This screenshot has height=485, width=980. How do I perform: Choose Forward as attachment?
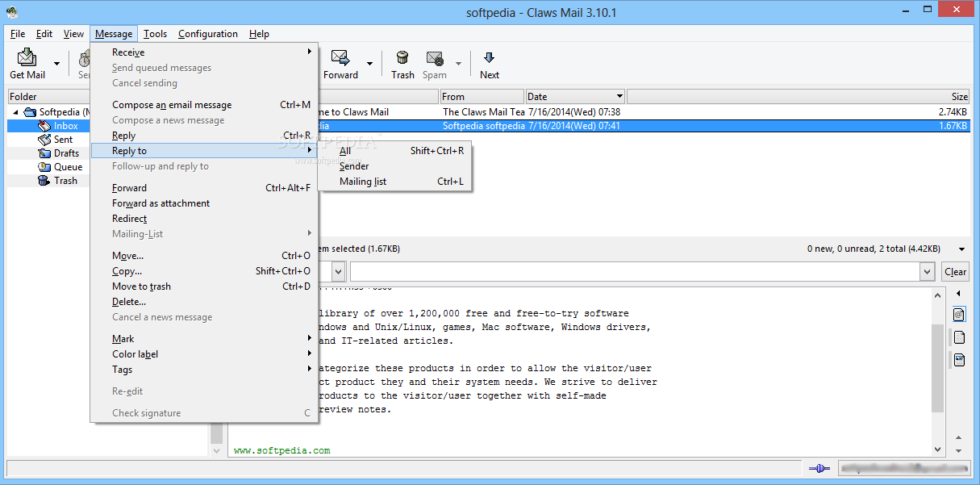[x=204, y=203]
